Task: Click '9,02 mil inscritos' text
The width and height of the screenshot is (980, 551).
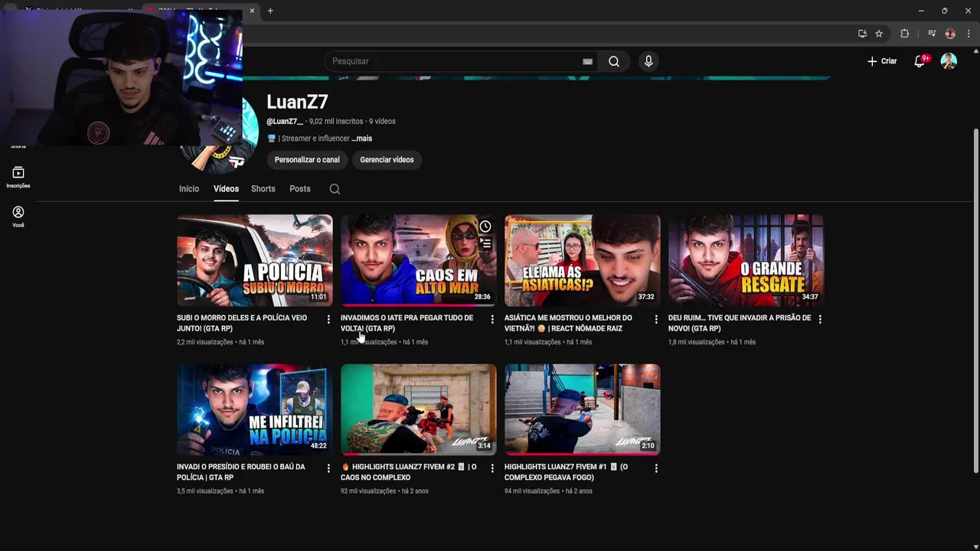Action: [336, 122]
